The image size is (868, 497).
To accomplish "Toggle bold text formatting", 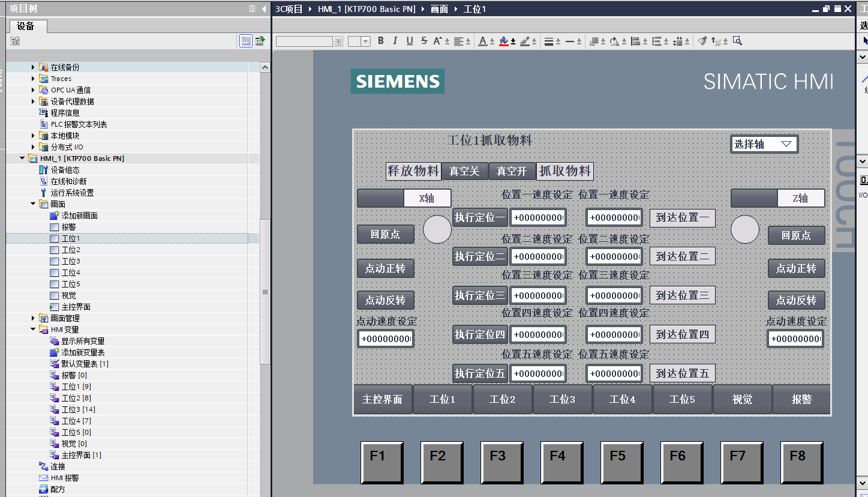I will (380, 41).
